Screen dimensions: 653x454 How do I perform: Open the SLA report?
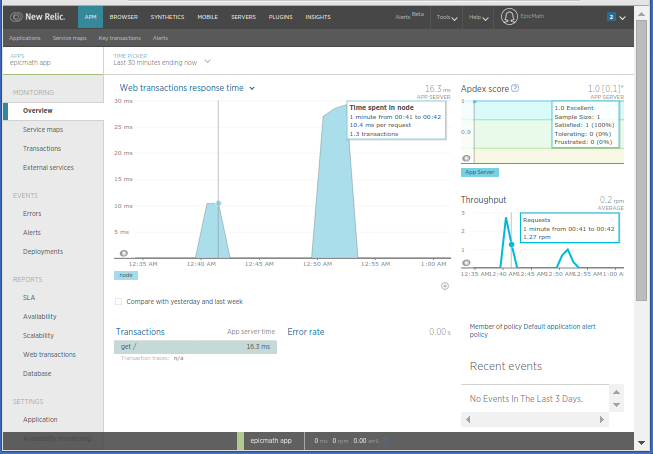[29, 297]
